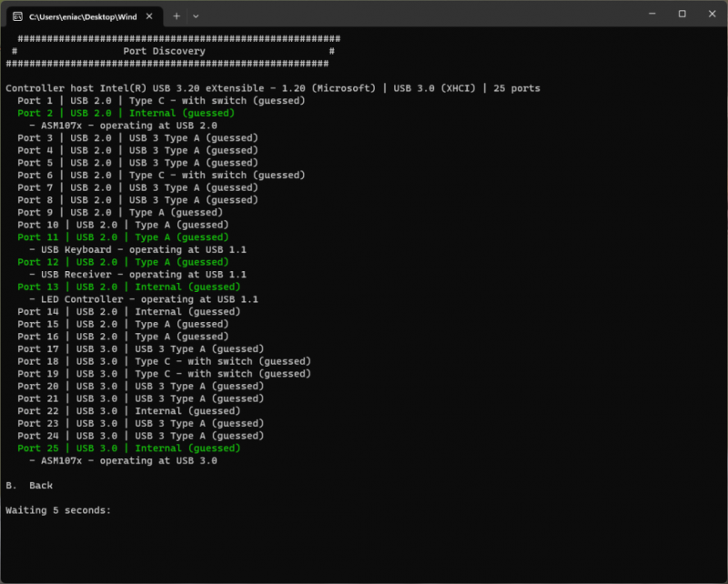Close the C:\Users\eniac\Desktop\Wind tab
728x584 pixels.
click(149, 16)
